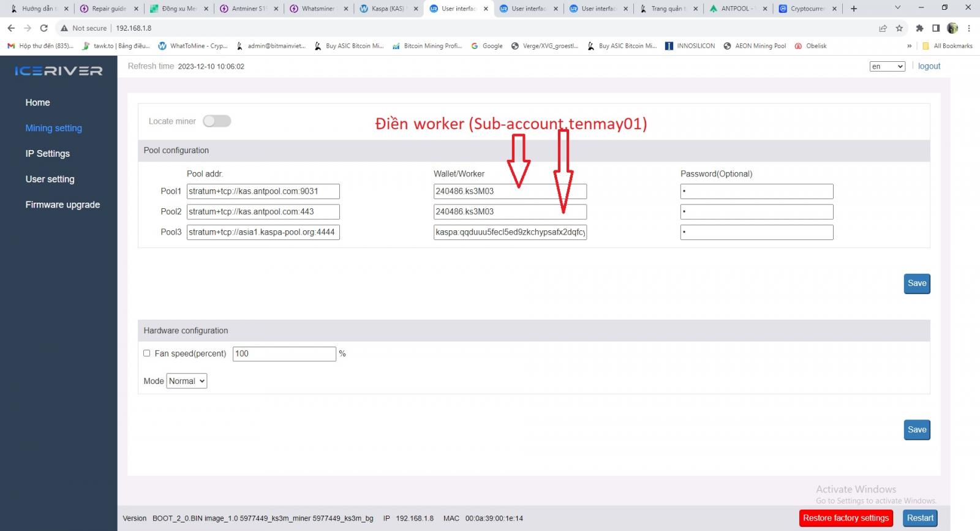980x531 pixels.
Task: Close the Kaspa (KAS) tab
Action: tap(416, 9)
